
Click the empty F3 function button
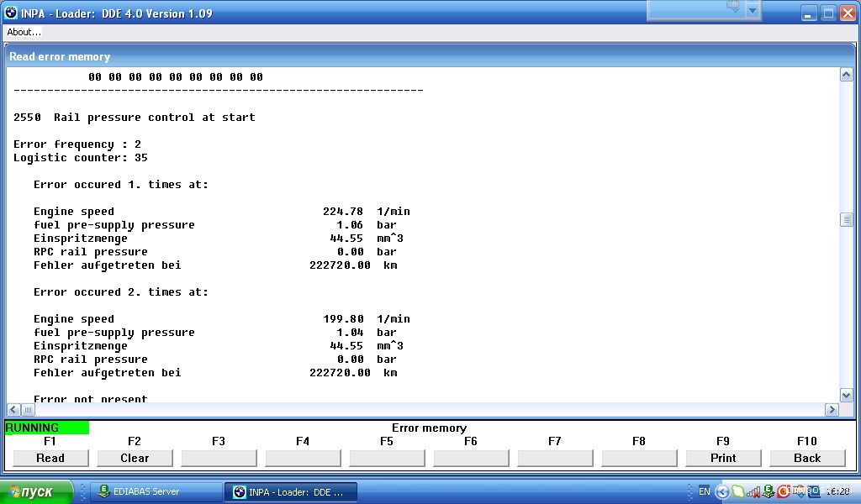click(219, 458)
